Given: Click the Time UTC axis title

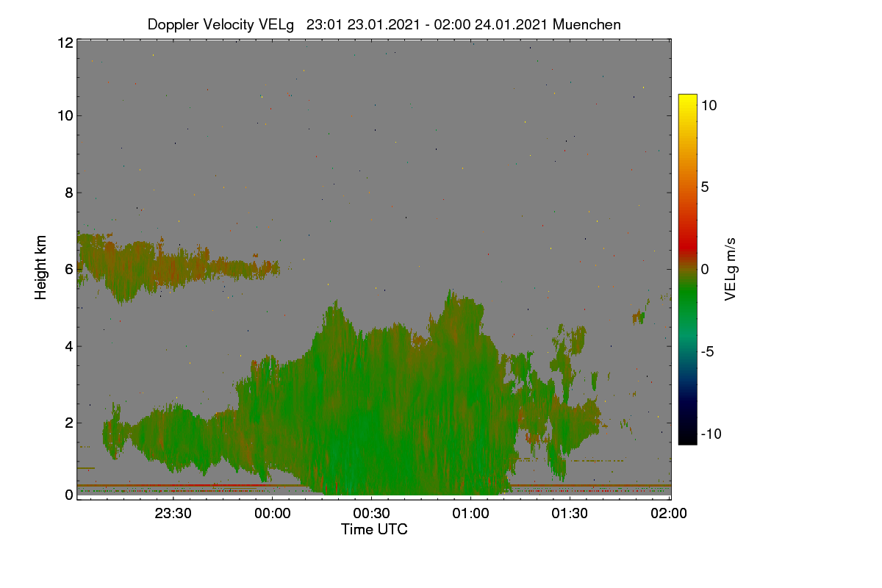Looking at the screenshot, I should click(374, 529).
